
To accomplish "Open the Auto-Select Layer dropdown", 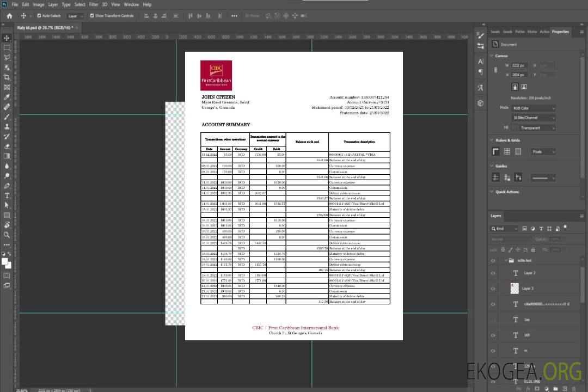I will [75, 16].
